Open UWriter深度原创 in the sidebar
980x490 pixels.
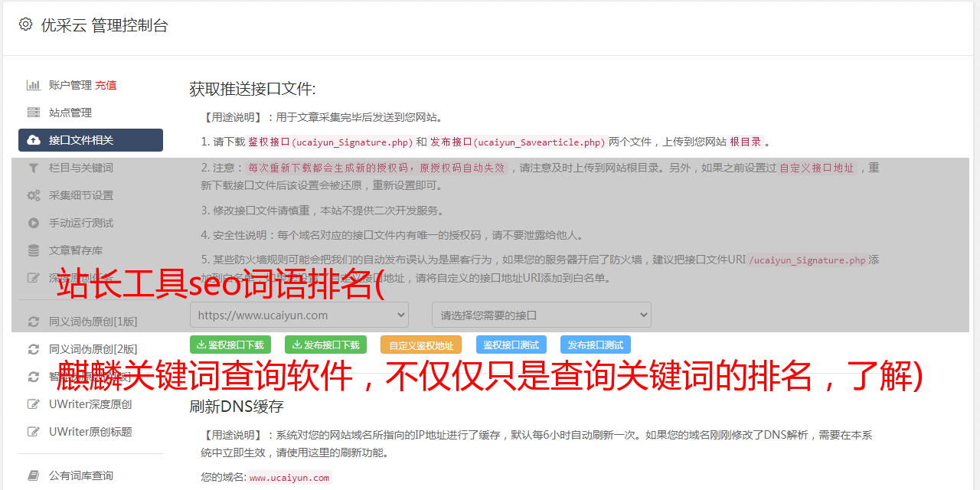click(x=90, y=404)
